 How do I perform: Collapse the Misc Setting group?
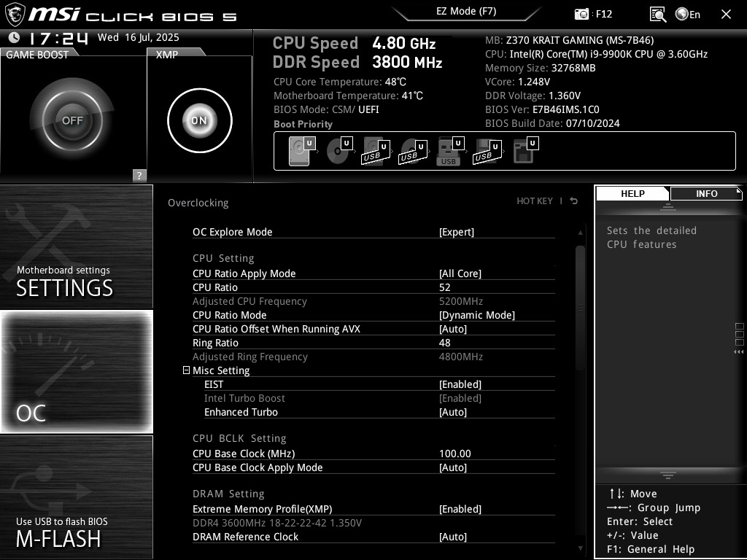click(x=186, y=370)
